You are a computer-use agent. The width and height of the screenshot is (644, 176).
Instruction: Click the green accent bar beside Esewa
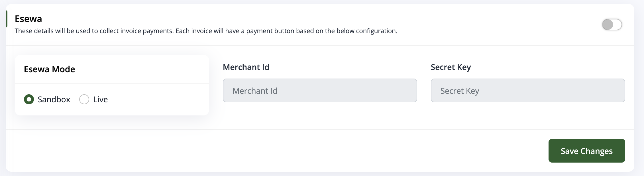point(7,19)
